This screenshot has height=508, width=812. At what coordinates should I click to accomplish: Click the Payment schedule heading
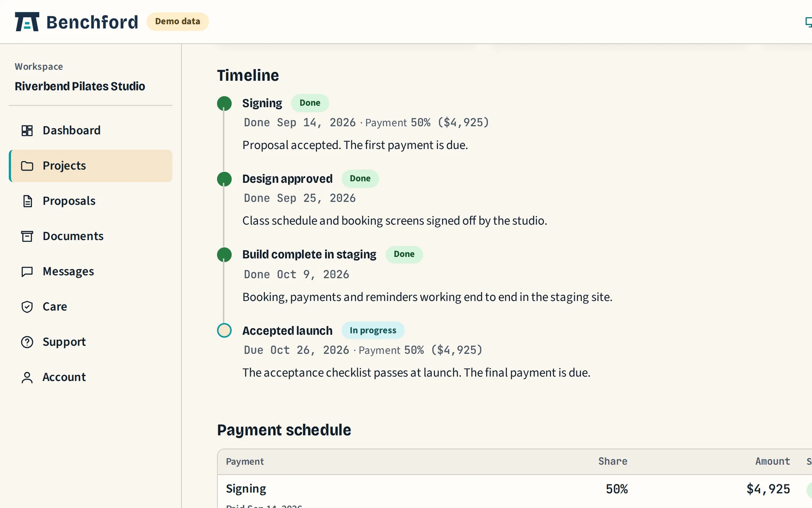coord(284,430)
